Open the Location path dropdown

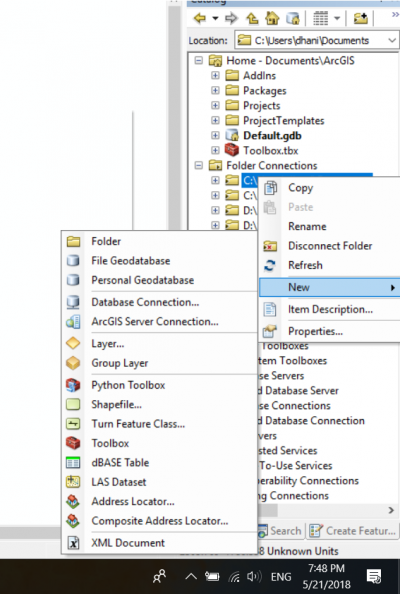click(392, 40)
